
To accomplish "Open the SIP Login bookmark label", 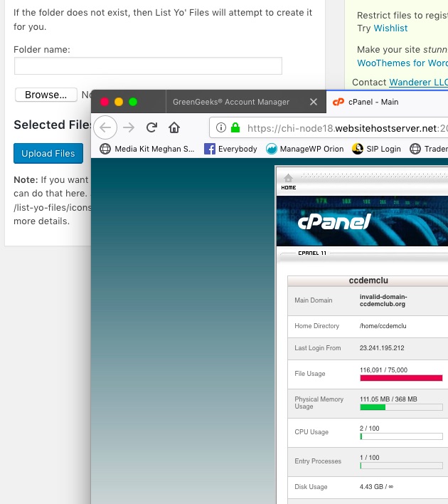I will pyautogui.click(x=384, y=149).
